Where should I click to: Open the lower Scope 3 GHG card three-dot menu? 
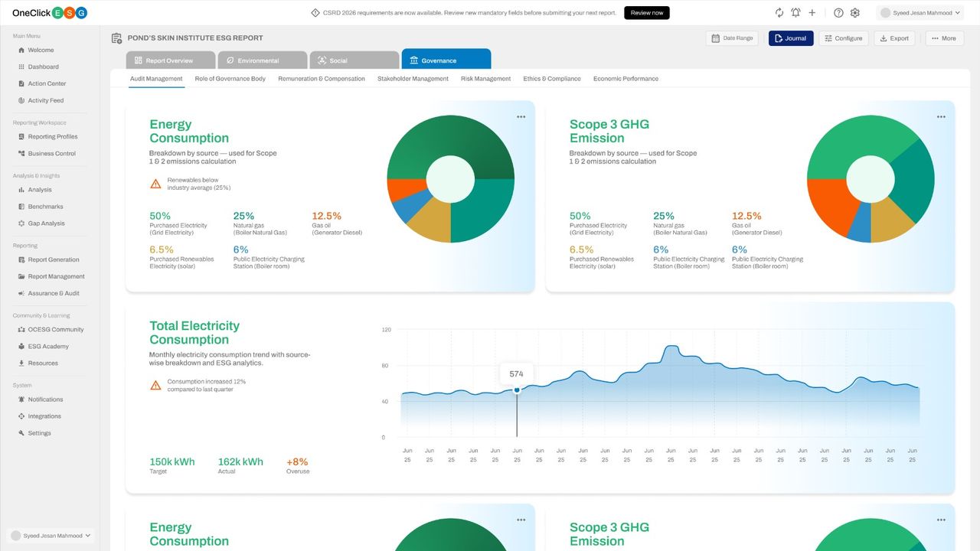tap(941, 520)
